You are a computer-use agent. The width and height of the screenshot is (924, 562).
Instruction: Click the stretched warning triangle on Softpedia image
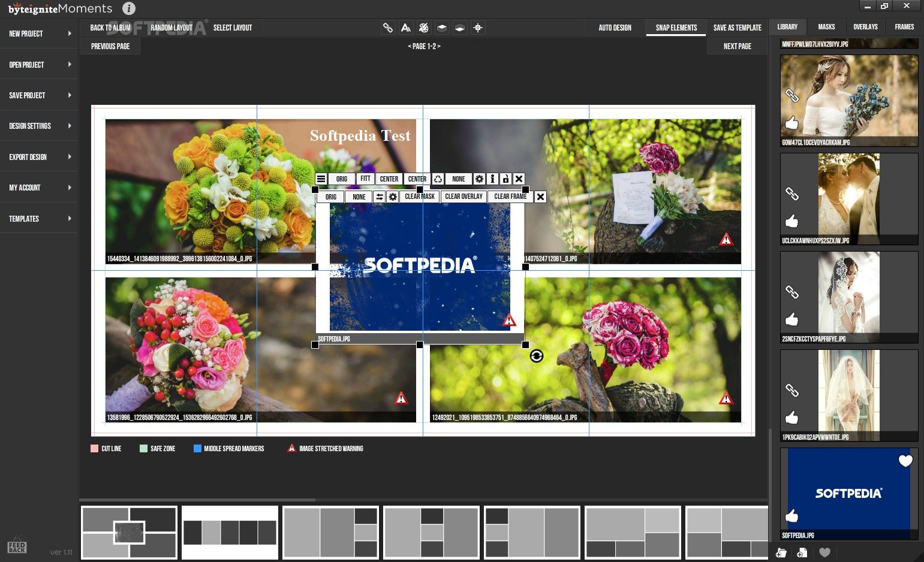509,320
